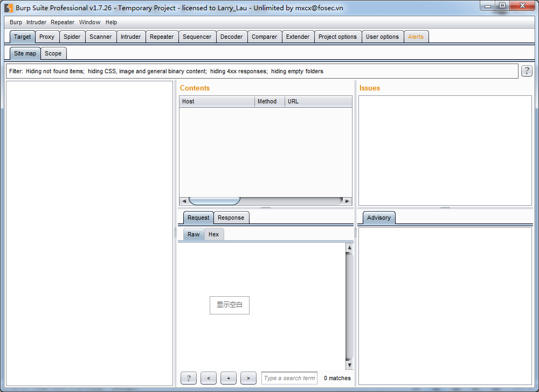Open the Sequencer tab
539x392 pixels.
pyautogui.click(x=197, y=37)
